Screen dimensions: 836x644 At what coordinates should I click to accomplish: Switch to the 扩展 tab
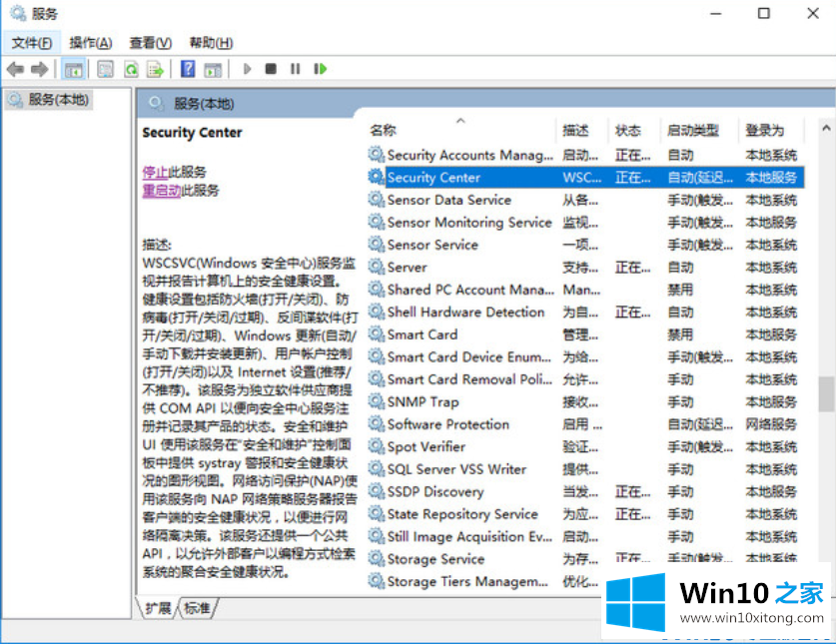(x=158, y=608)
